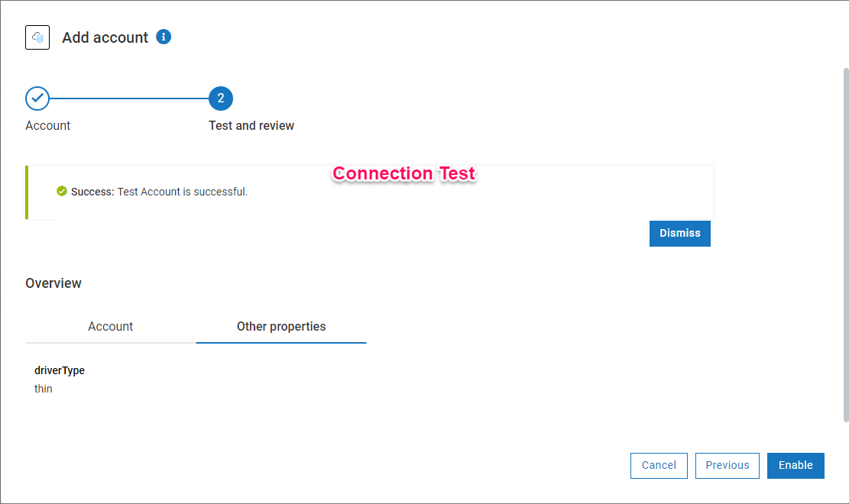Click the Test Account is successful message
This screenshot has height=504, width=849.
(182, 192)
